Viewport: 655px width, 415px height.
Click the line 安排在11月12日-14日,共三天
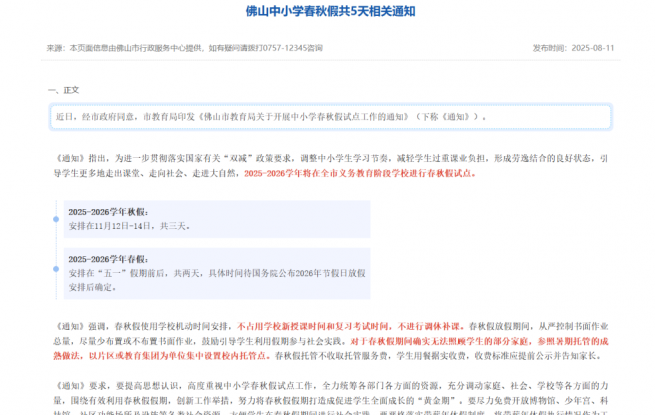tap(129, 226)
